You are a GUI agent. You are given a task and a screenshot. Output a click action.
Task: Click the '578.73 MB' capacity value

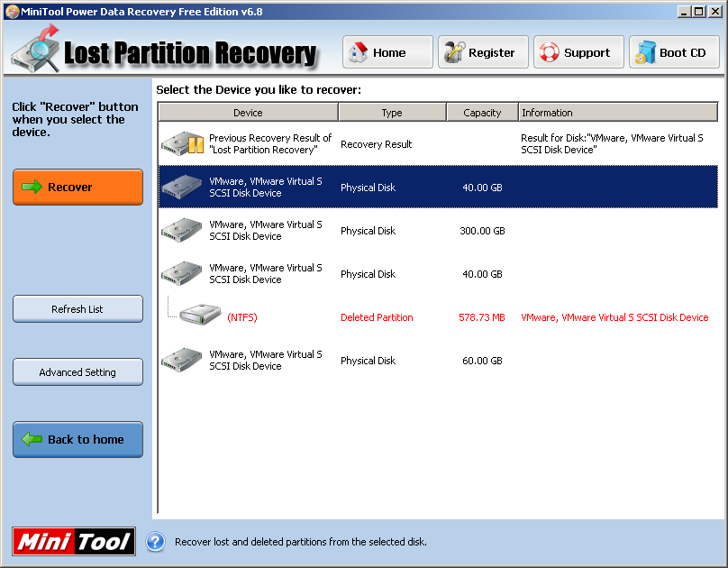481,317
